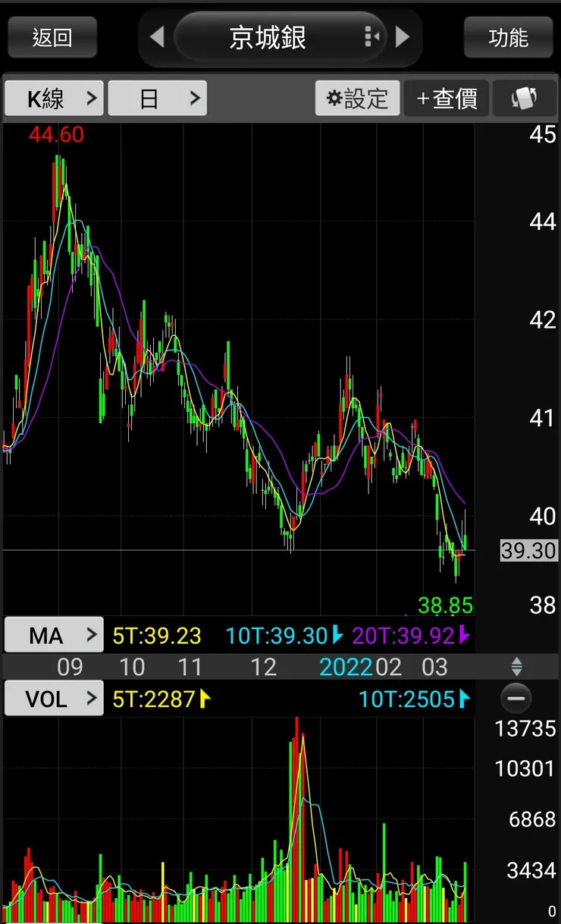Screen dimensions: 561x924
Task: Go back with the 返回 button
Action: [x=52, y=37]
